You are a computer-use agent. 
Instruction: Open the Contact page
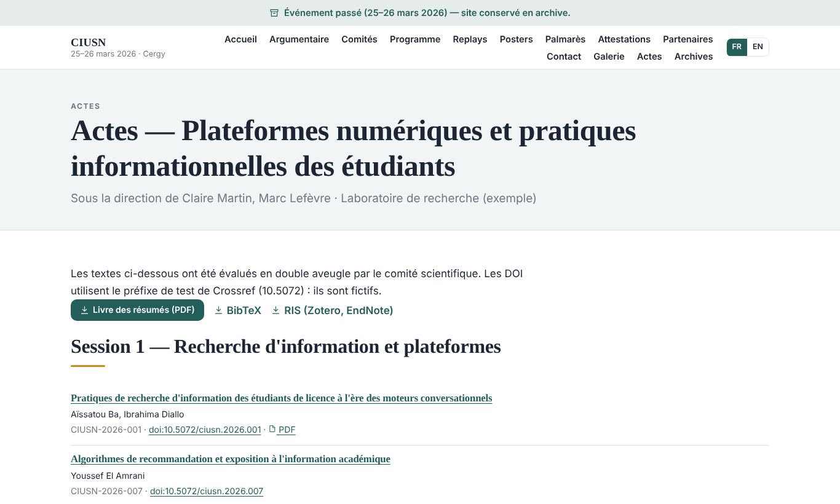click(x=564, y=57)
